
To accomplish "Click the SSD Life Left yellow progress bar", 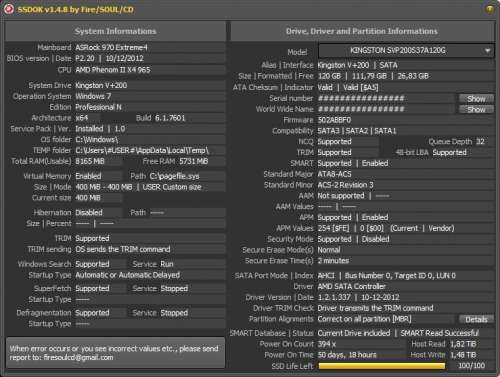I will [382, 366].
